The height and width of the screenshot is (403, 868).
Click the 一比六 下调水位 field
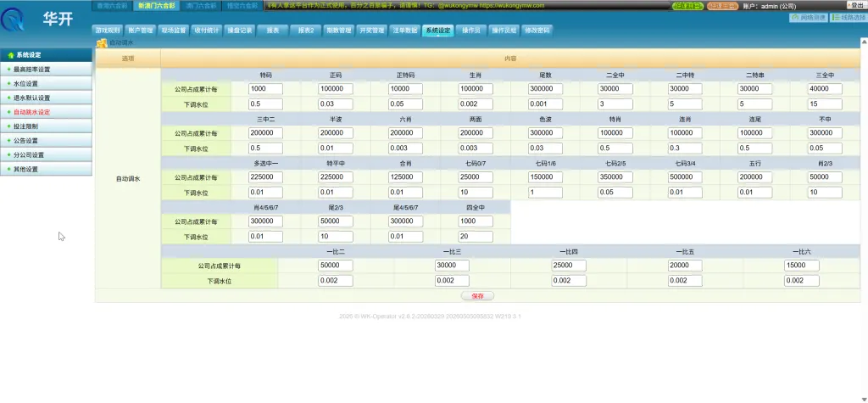[x=802, y=281]
